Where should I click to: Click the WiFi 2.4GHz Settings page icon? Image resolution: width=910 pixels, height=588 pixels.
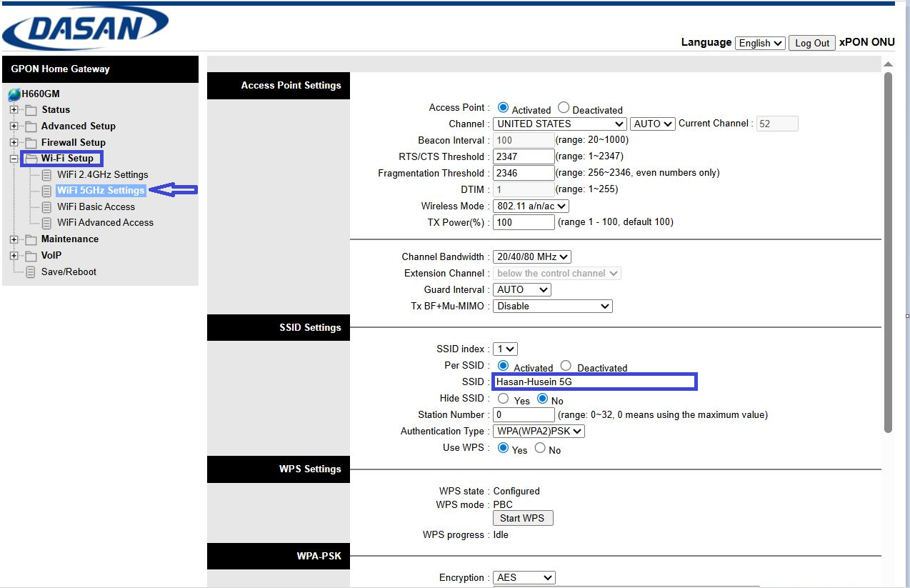[47, 175]
